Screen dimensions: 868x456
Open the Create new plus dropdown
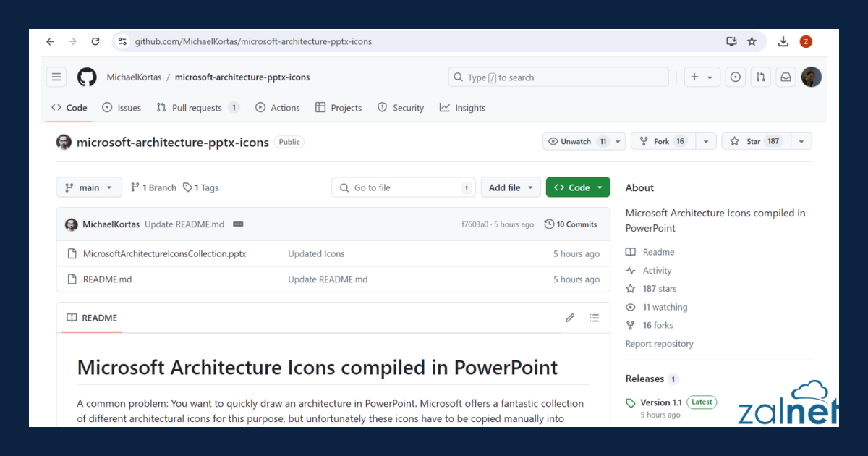(x=701, y=77)
